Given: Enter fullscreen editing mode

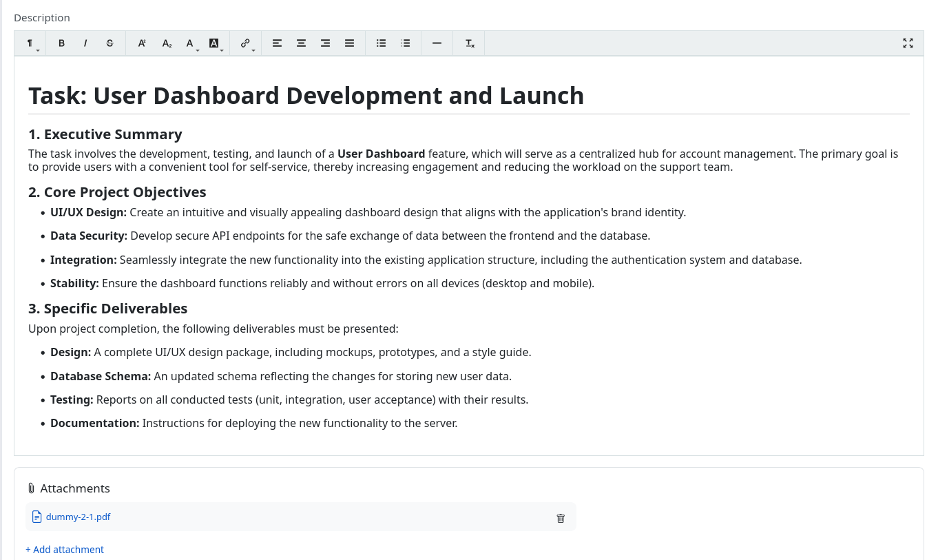Looking at the screenshot, I should (x=908, y=43).
